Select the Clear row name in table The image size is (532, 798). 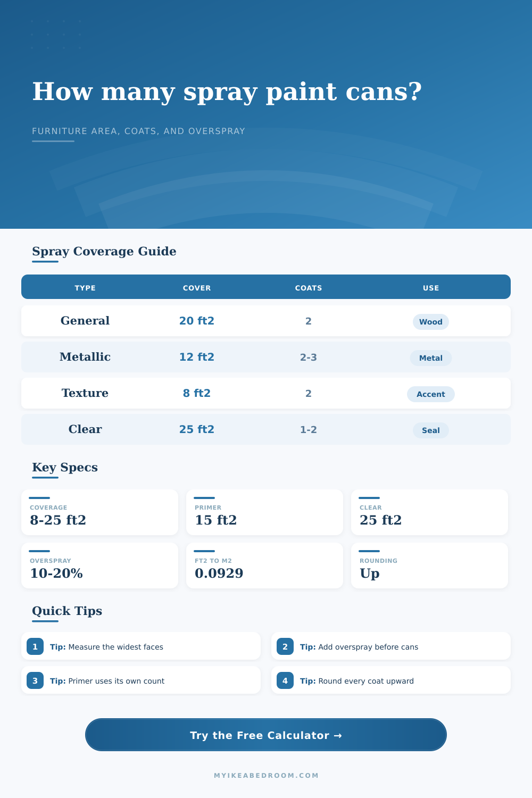[85, 429]
